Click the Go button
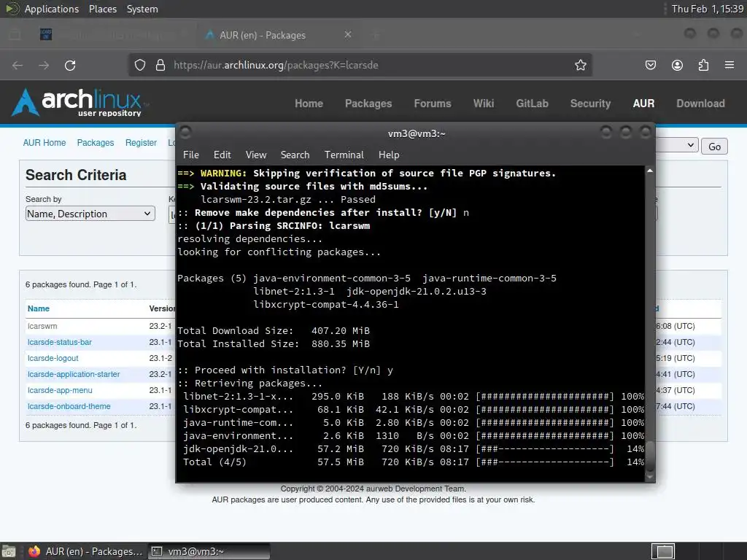The image size is (747, 560). [714, 147]
